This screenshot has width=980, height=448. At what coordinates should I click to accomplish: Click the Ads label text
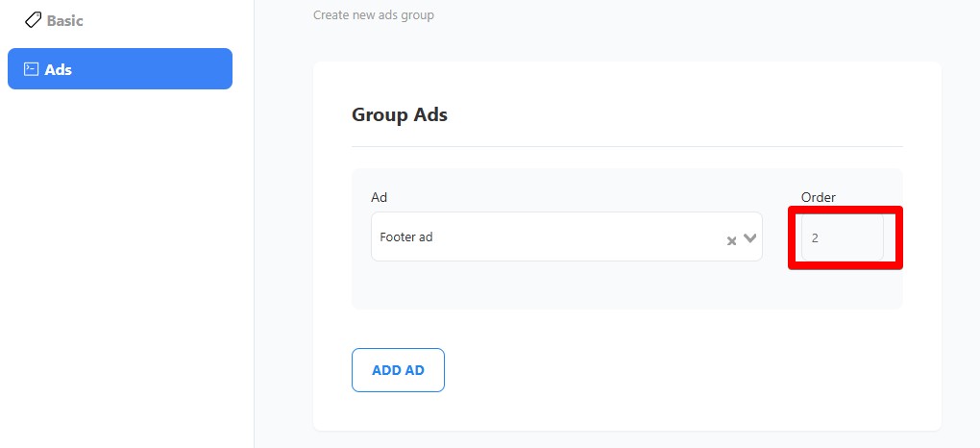pyautogui.click(x=58, y=69)
